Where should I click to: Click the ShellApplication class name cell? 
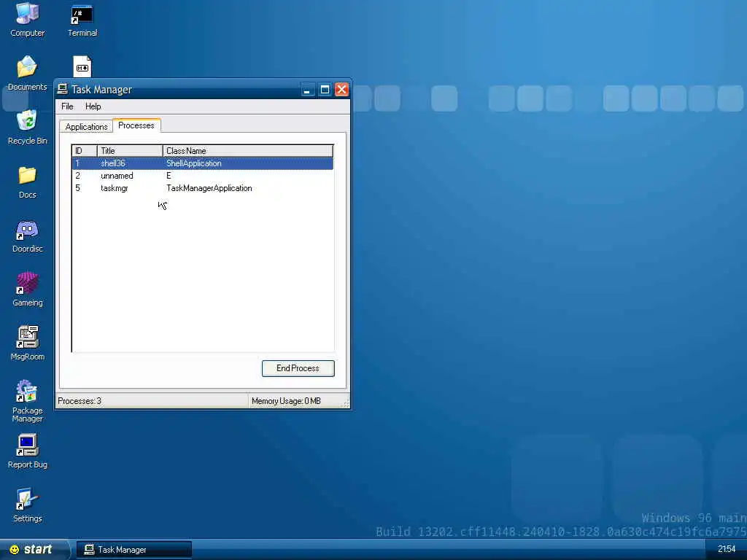point(194,163)
